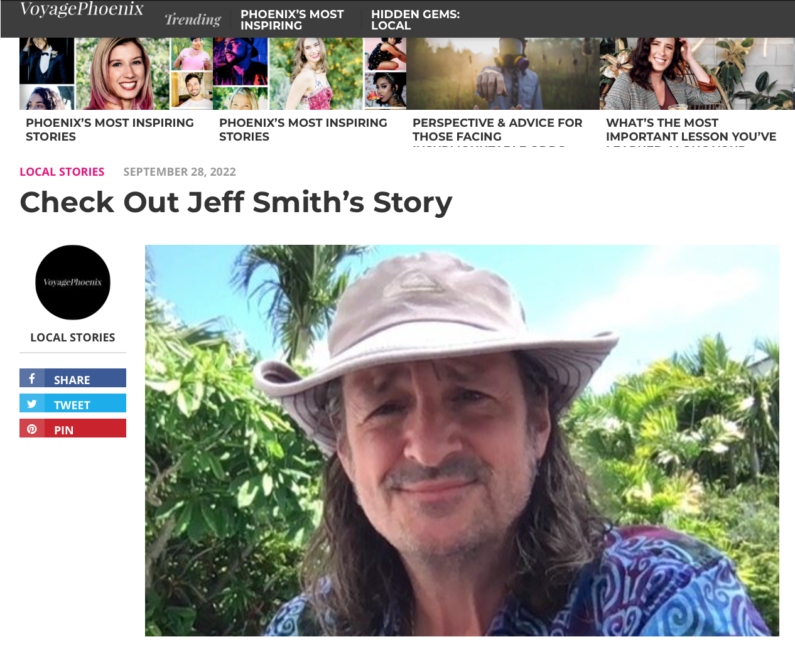The width and height of the screenshot is (795, 649).
Task: Click smiling woman with plants thumbnail
Action: tap(697, 74)
